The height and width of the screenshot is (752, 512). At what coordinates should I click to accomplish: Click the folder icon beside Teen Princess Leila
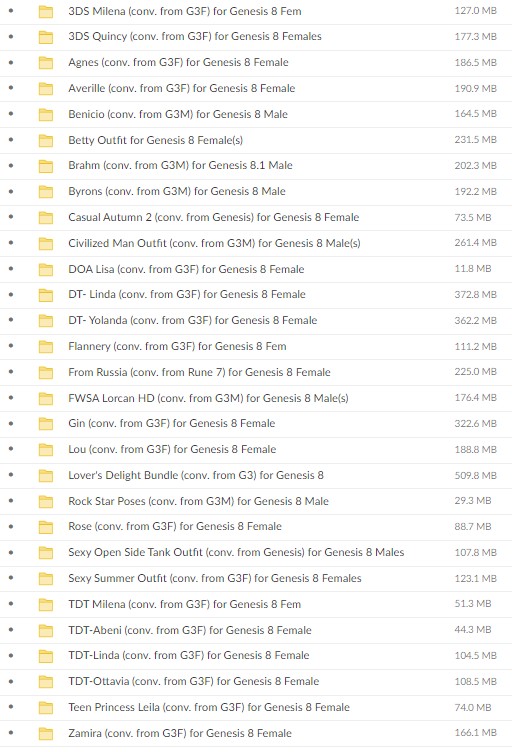click(46, 708)
